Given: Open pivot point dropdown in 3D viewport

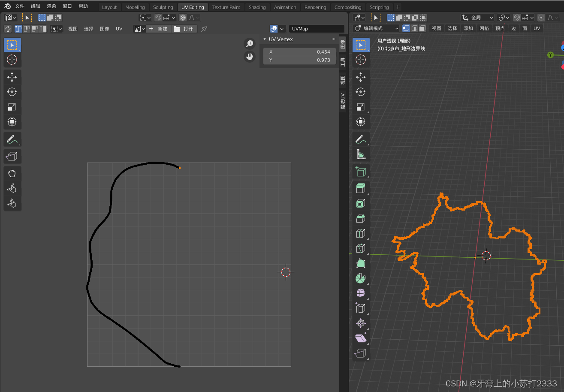Looking at the screenshot, I should [504, 18].
